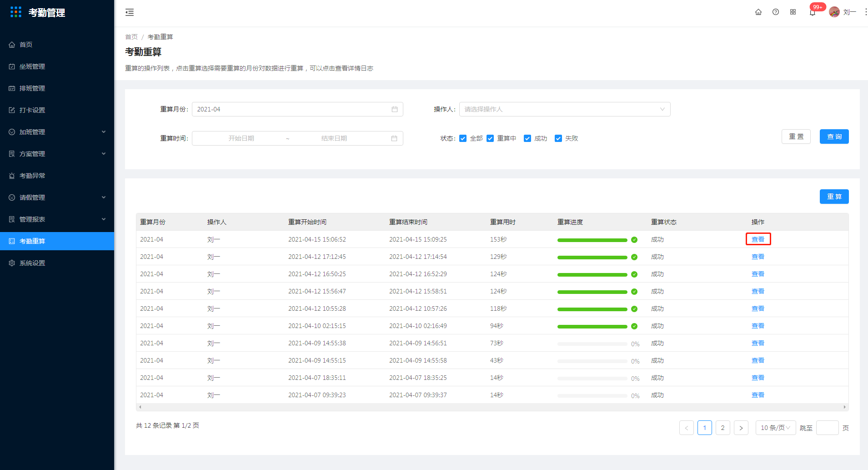Screen dimensions: 868x470
Task: Click the 请假管理 sidebar icon
Action: pyautogui.click(x=12, y=197)
